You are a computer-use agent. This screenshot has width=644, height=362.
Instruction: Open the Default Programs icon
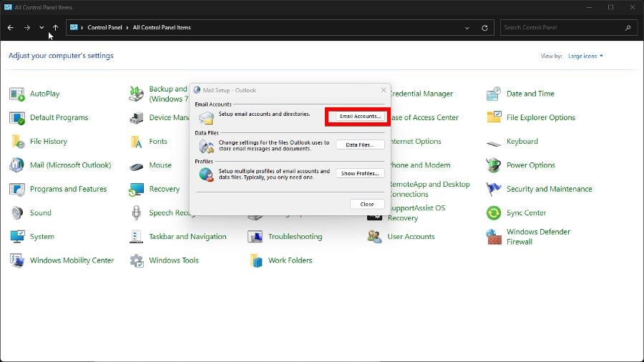17,118
